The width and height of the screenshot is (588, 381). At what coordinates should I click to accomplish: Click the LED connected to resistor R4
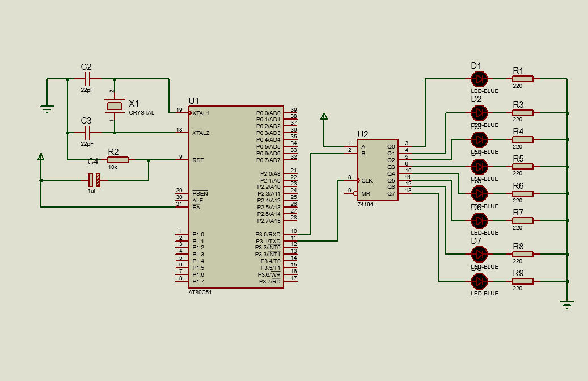(x=479, y=139)
